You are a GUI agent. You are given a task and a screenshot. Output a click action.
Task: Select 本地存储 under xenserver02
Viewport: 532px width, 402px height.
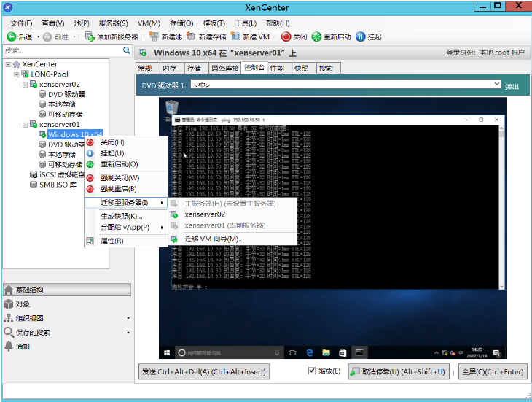pos(62,104)
